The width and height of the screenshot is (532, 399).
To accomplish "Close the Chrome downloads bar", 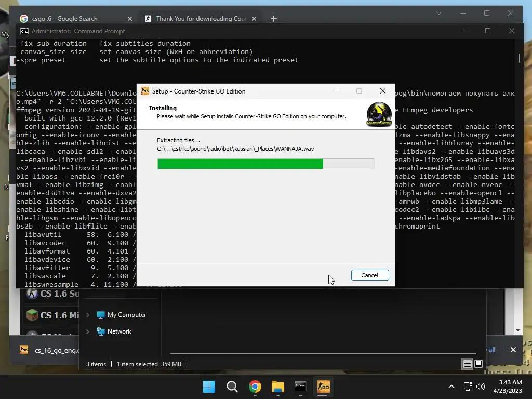I will click(x=513, y=350).
